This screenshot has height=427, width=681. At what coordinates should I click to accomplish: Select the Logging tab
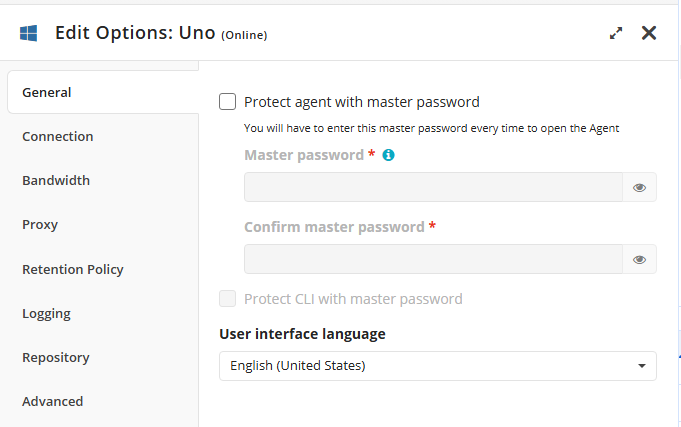click(x=46, y=313)
